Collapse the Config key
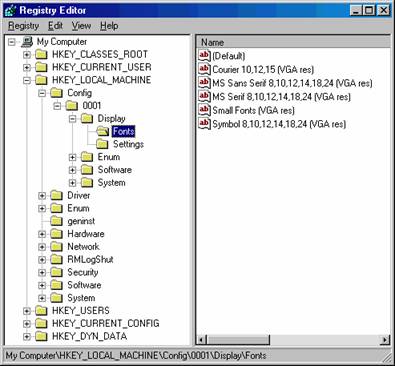The height and width of the screenshot is (366, 395). click(x=42, y=93)
